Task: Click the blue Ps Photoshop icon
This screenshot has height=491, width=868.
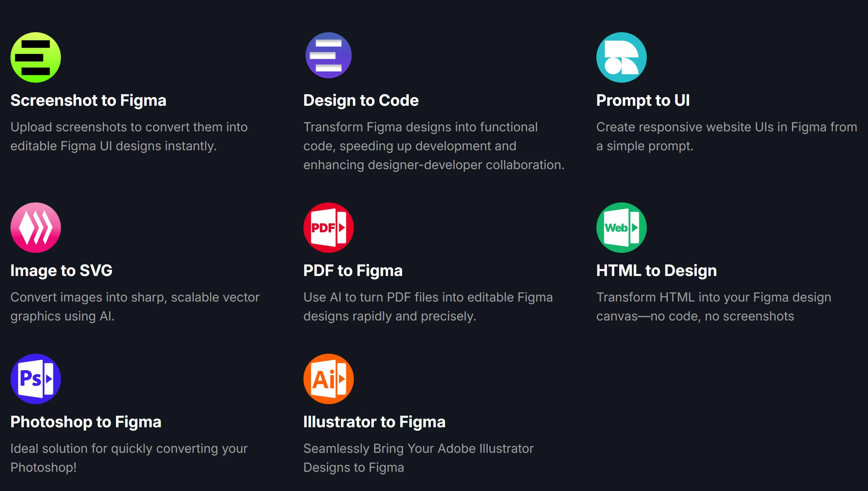Action: (x=36, y=379)
